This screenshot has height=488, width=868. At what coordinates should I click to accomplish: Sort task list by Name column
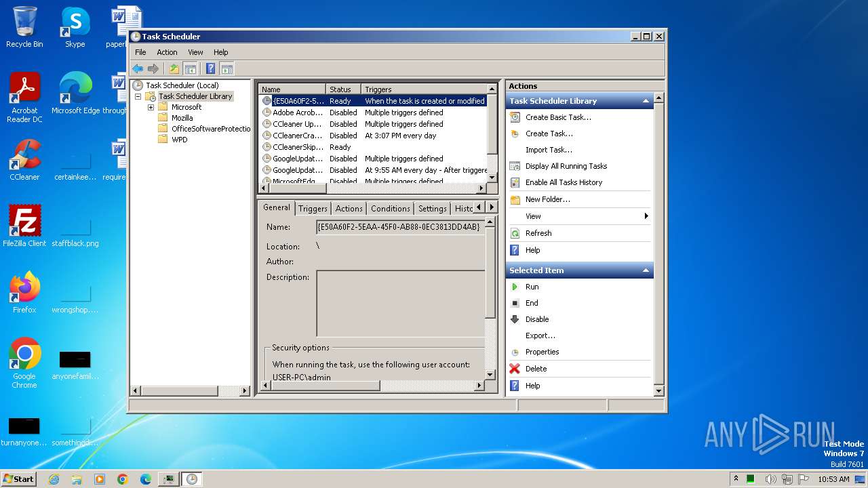[x=292, y=89]
